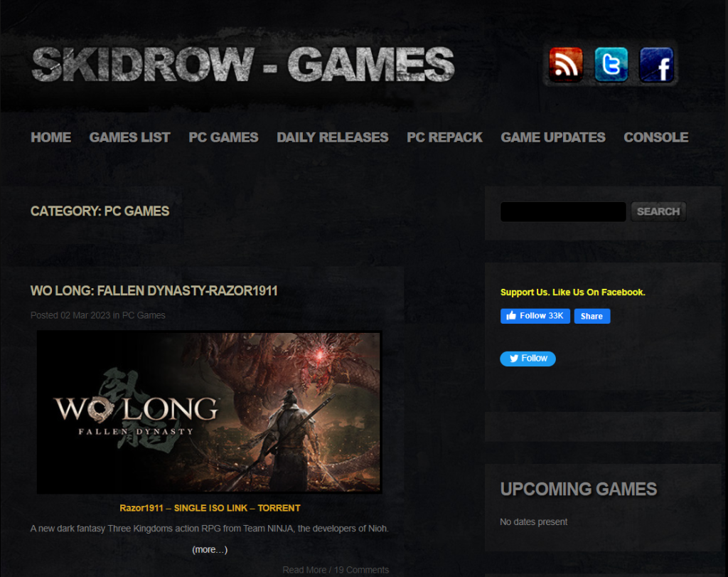Open the RSS feed icon
Image resolution: width=728 pixels, height=577 pixels.
(x=565, y=65)
